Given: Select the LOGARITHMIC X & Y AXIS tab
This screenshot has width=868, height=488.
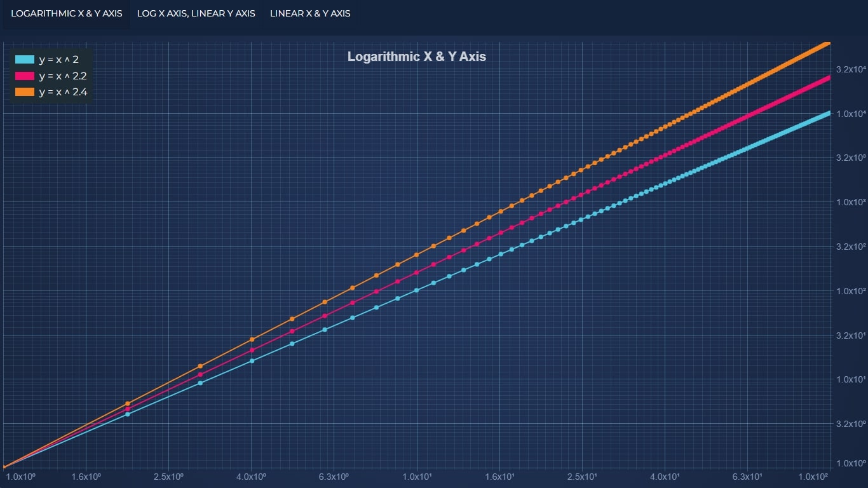Looking at the screenshot, I should [x=66, y=13].
